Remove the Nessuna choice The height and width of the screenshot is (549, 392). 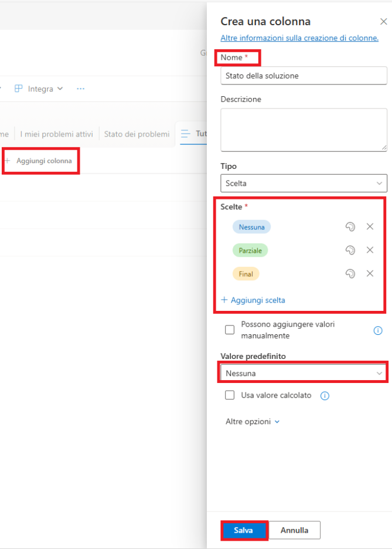pyautogui.click(x=370, y=226)
